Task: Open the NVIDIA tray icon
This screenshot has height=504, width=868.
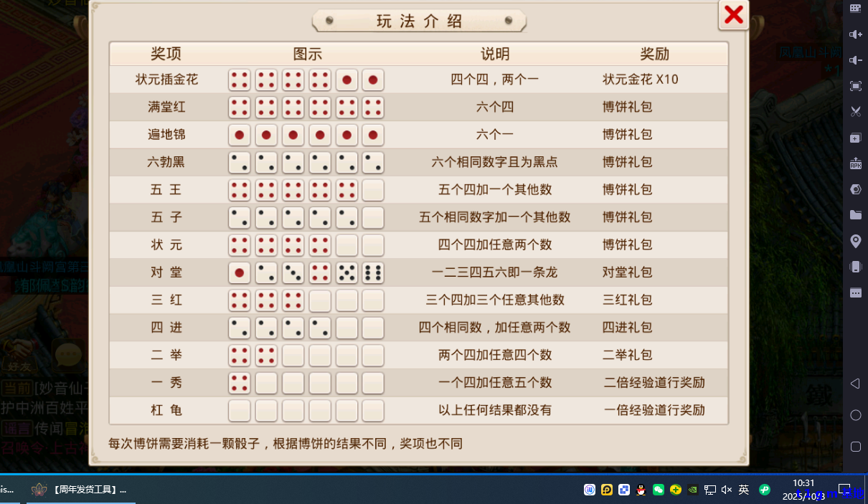Action: [692, 490]
